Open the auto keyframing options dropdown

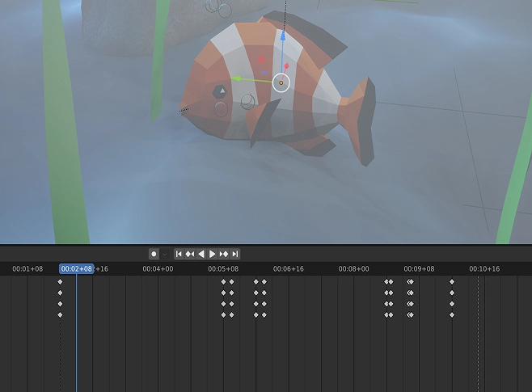click(165, 254)
